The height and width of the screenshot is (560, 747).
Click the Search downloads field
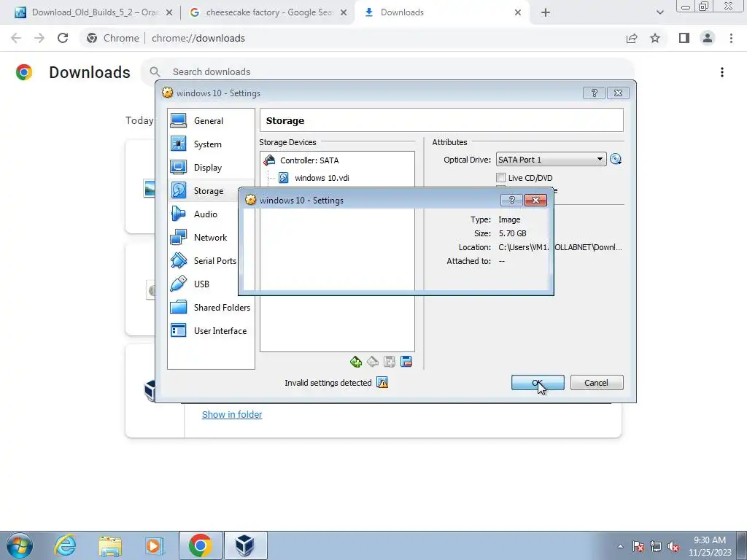(388, 72)
